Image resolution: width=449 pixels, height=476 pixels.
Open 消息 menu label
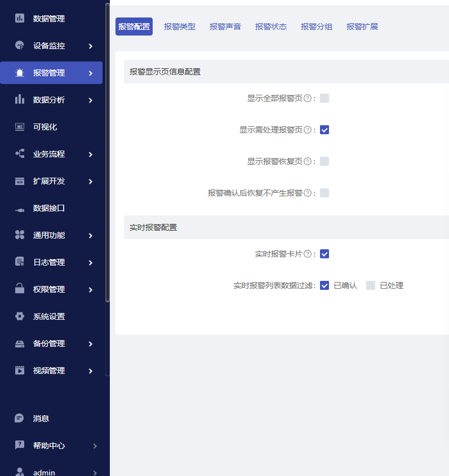click(x=41, y=418)
